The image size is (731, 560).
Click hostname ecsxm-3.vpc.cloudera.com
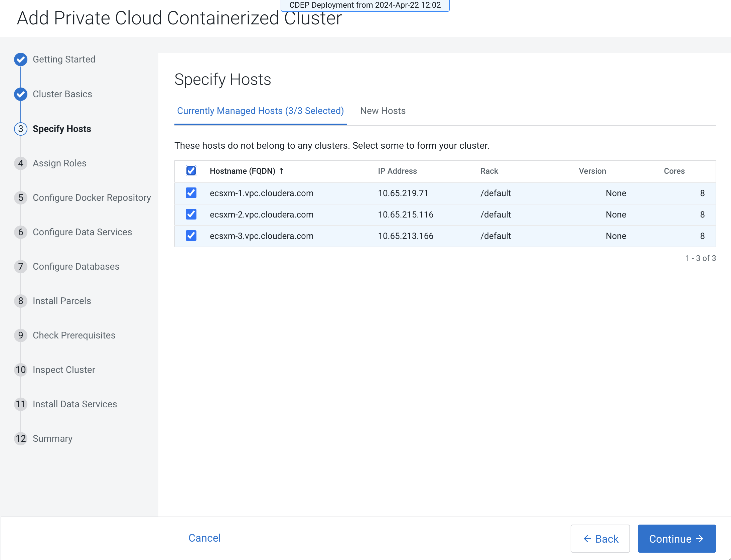click(x=262, y=236)
